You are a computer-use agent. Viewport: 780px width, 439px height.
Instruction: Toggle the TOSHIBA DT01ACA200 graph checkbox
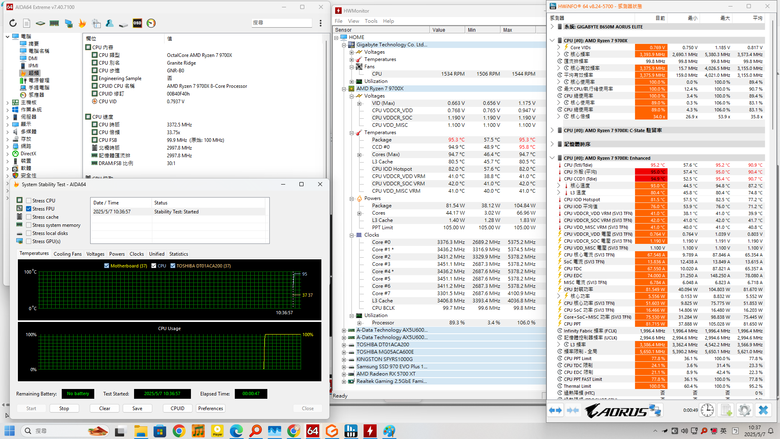point(173,266)
